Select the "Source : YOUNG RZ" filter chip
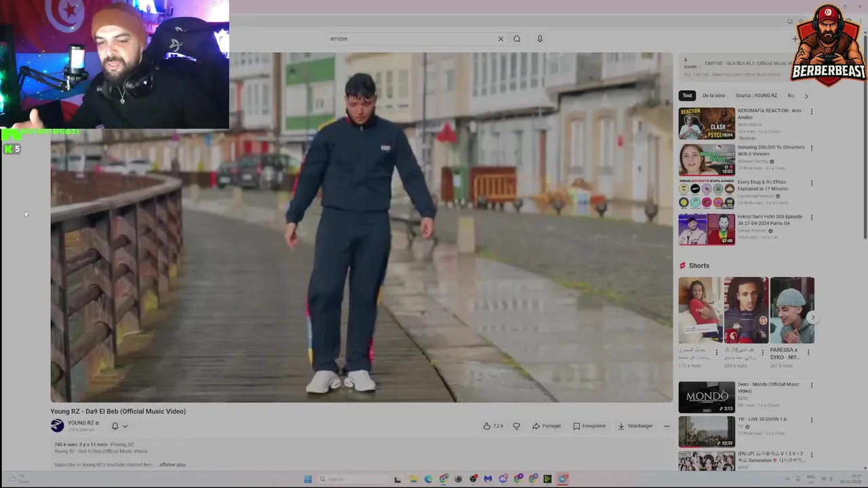The image size is (868, 488). coord(756,96)
